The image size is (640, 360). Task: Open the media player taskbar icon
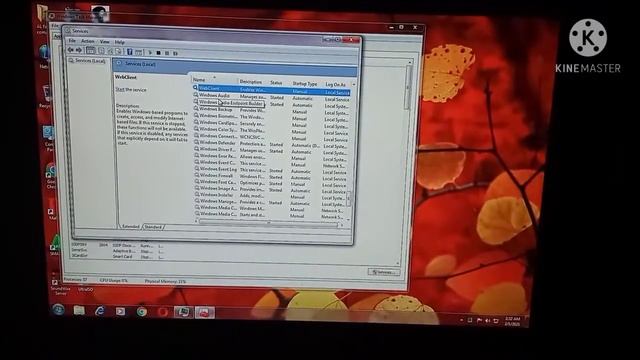(x=120, y=312)
